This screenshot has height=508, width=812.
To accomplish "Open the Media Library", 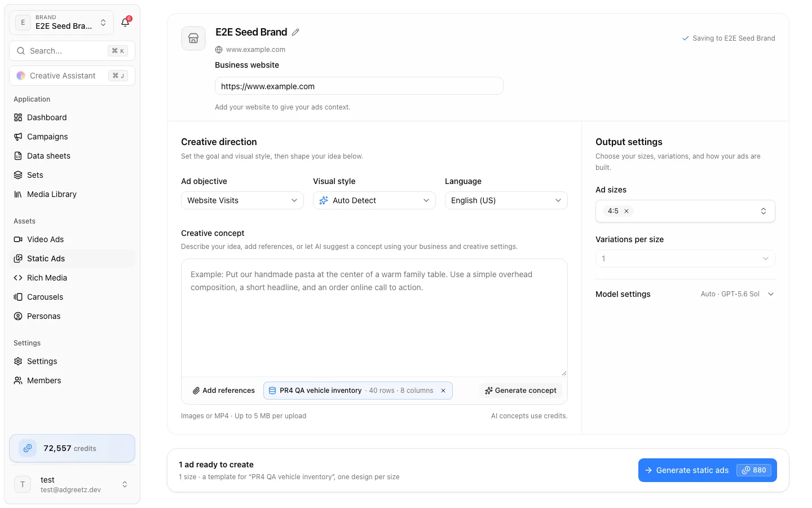I will pos(72,194).
